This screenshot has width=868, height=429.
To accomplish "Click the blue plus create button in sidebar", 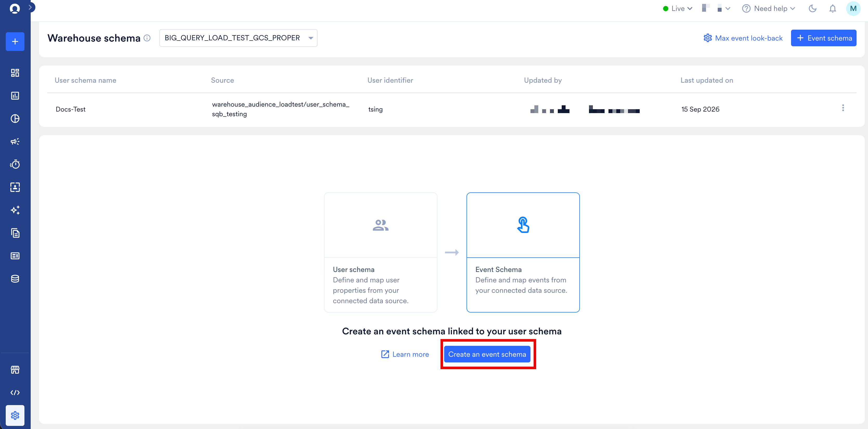I will tap(15, 41).
